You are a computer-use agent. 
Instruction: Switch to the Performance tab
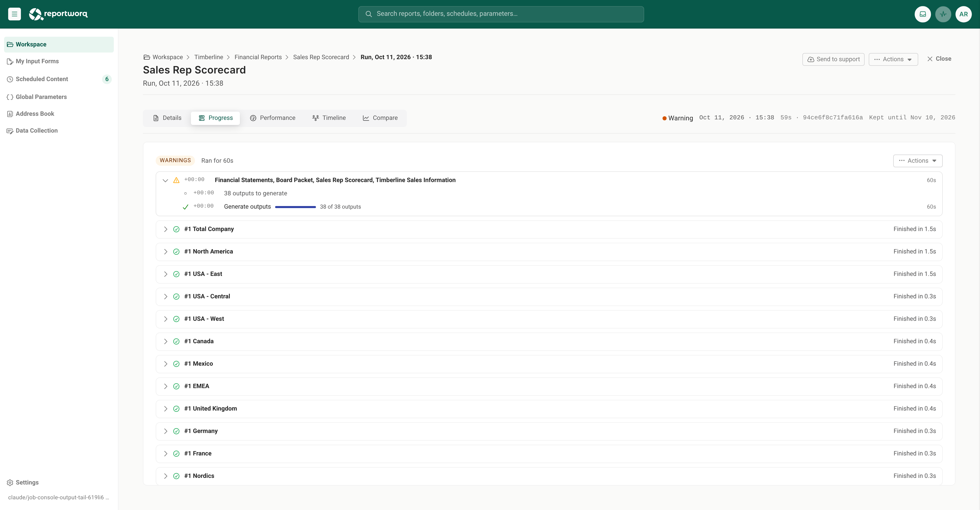click(x=272, y=118)
